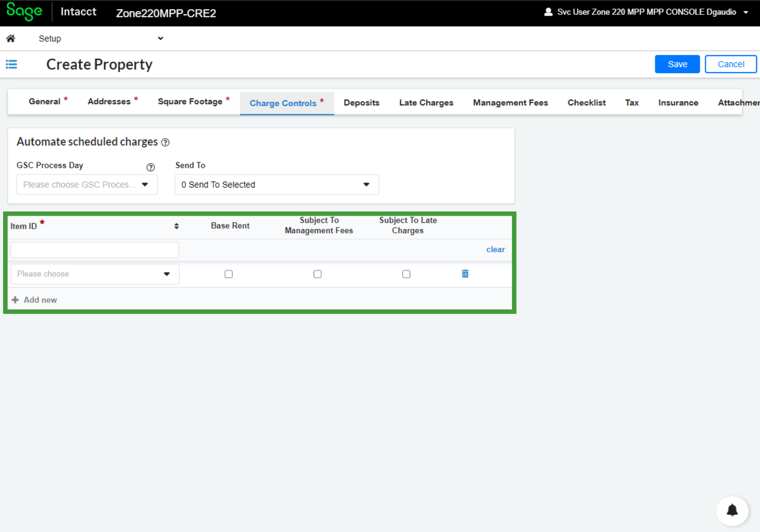Click the Intacct product name

pyautogui.click(x=79, y=12)
